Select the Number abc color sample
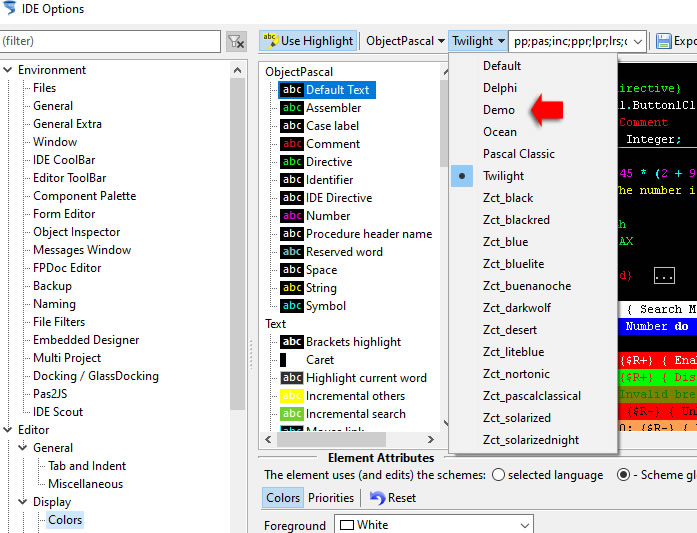Screen dimensions: 697x533 292,216
